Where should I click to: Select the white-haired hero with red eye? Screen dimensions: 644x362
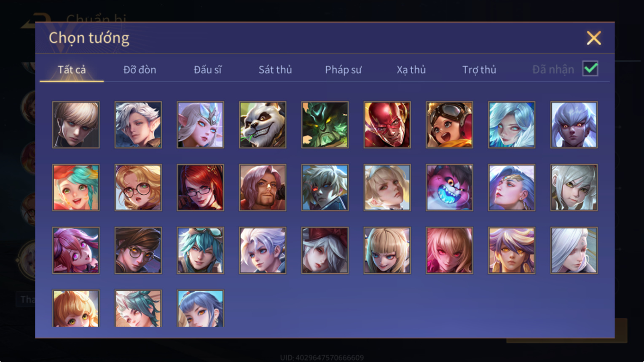(325, 188)
